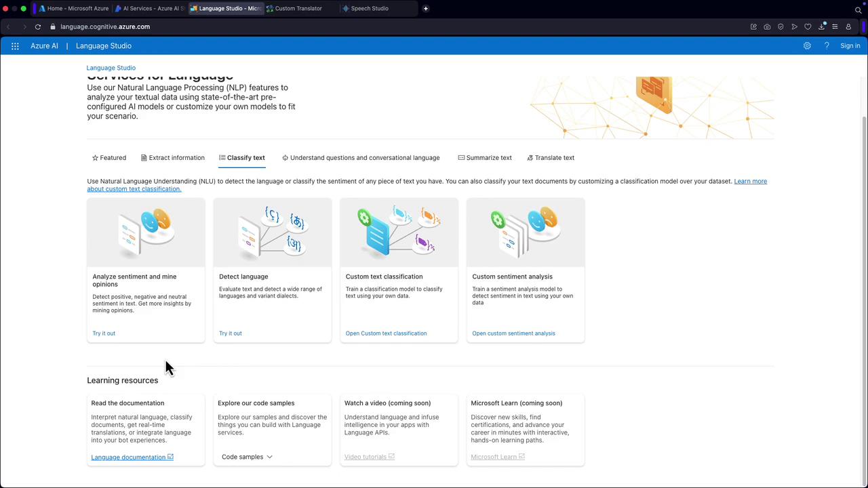The width and height of the screenshot is (868, 488).
Task: Click the browser tab search magnifier icon
Action: tap(858, 9)
